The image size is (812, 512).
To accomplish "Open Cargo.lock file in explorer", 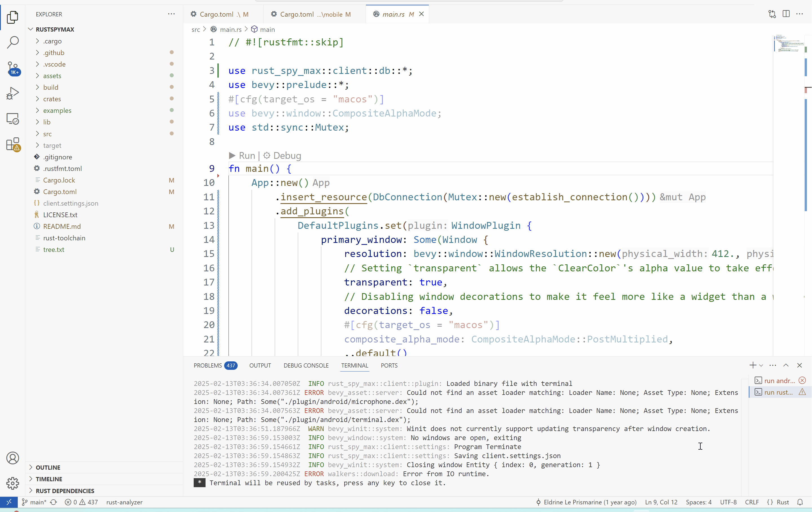I will (105, 180).
